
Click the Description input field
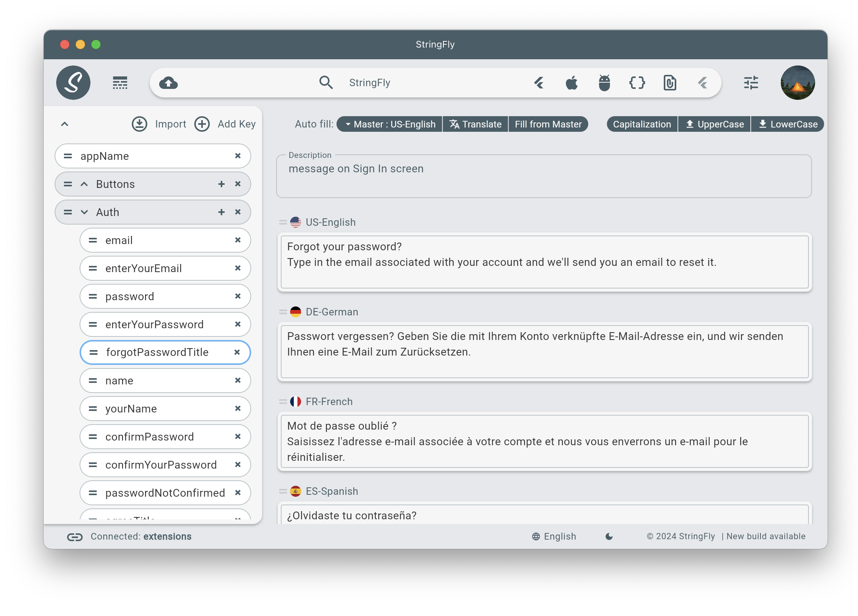point(544,176)
